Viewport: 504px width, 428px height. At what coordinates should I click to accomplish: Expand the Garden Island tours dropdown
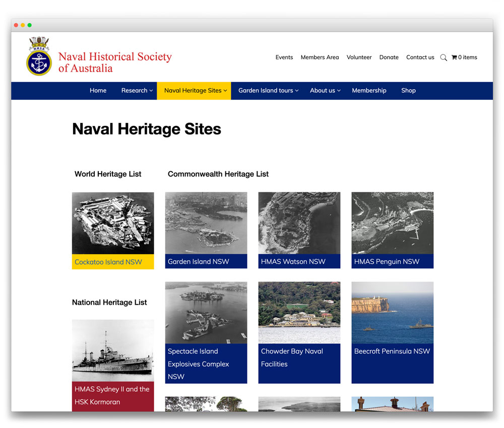268,91
